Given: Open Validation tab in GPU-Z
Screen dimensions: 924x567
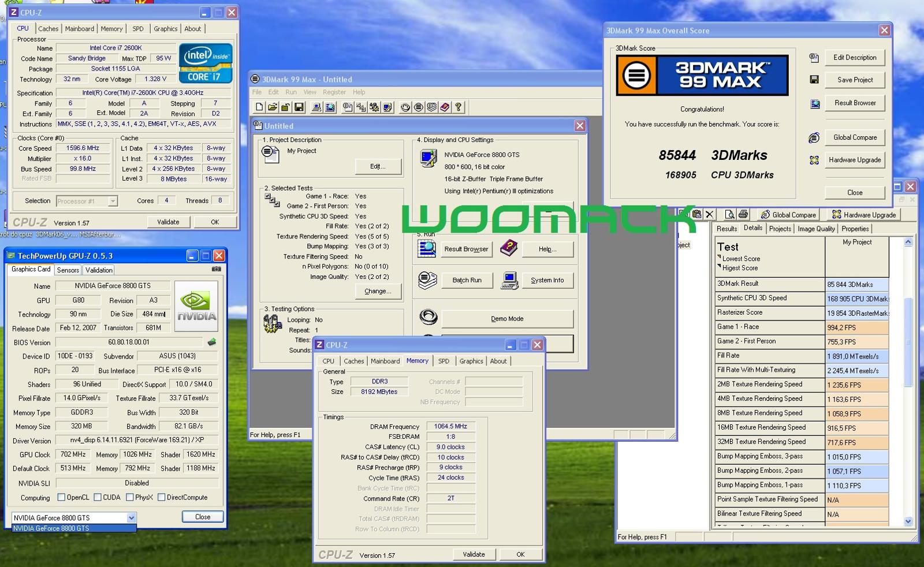Looking at the screenshot, I should (x=99, y=270).
